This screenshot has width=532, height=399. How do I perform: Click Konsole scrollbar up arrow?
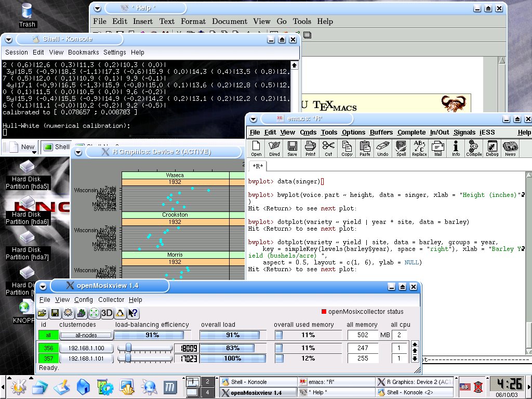(294, 65)
